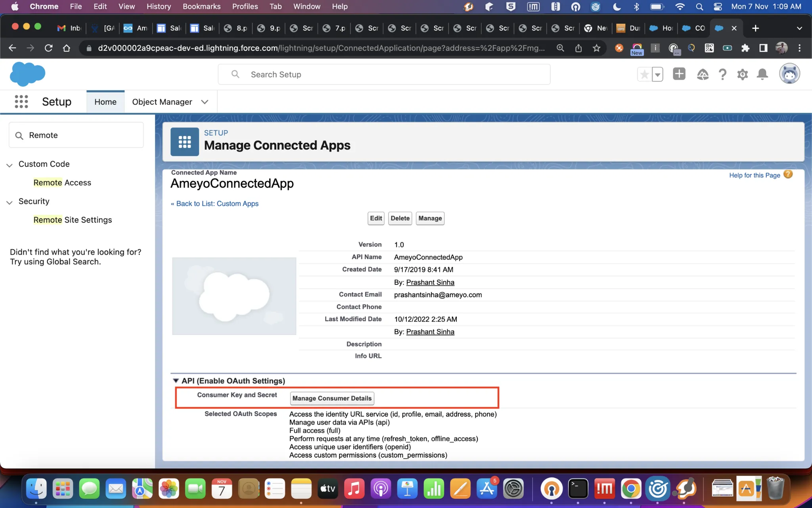Image resolution: width=812 pixels, height=508 pixels.
Task: Open Prashant Sinha link under Created Date
Action: pos(430,282)
